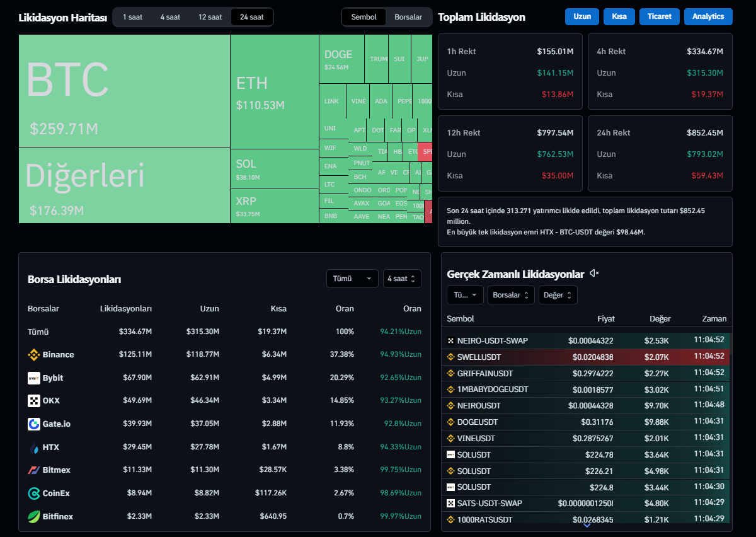Expand the Değer filter in real-time liquidations
The height and width of the screenshot is (537, 756).
(558, 295)
